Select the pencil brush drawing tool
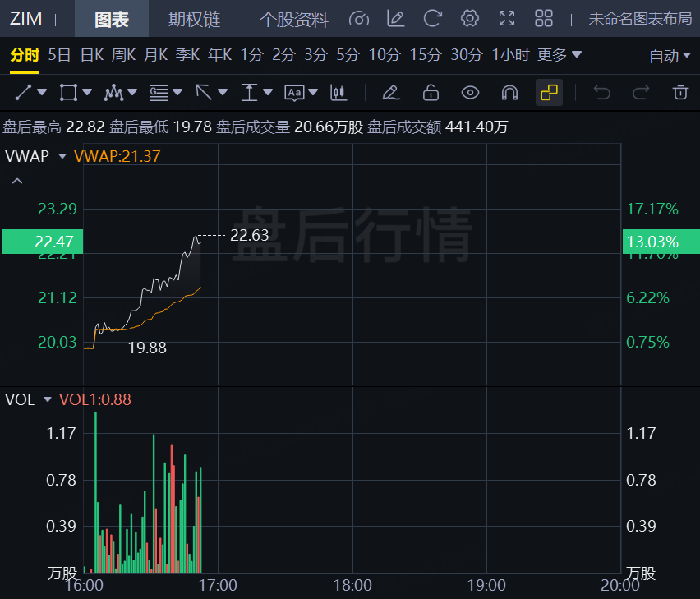The height and width of the screenshot is (599, 700). (391, 92)
